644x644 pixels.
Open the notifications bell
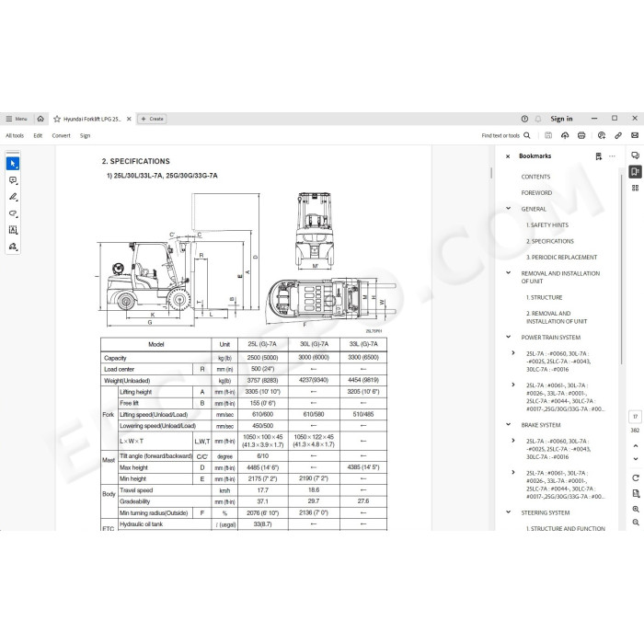538,119
